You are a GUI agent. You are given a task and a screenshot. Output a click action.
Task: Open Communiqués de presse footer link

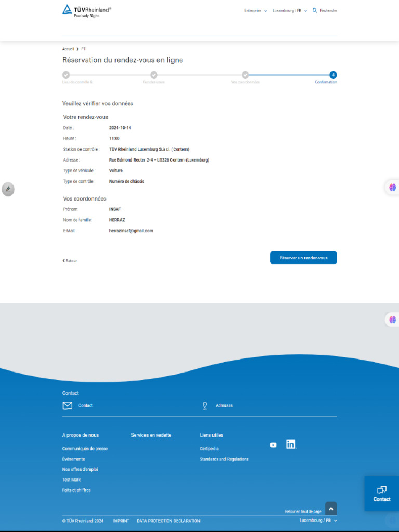click(x=85, y=448)
